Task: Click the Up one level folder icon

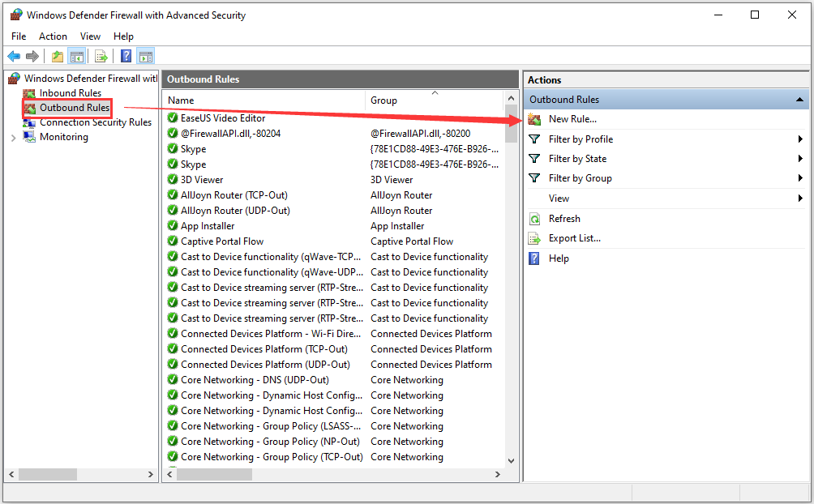Action: pos(57,56)
